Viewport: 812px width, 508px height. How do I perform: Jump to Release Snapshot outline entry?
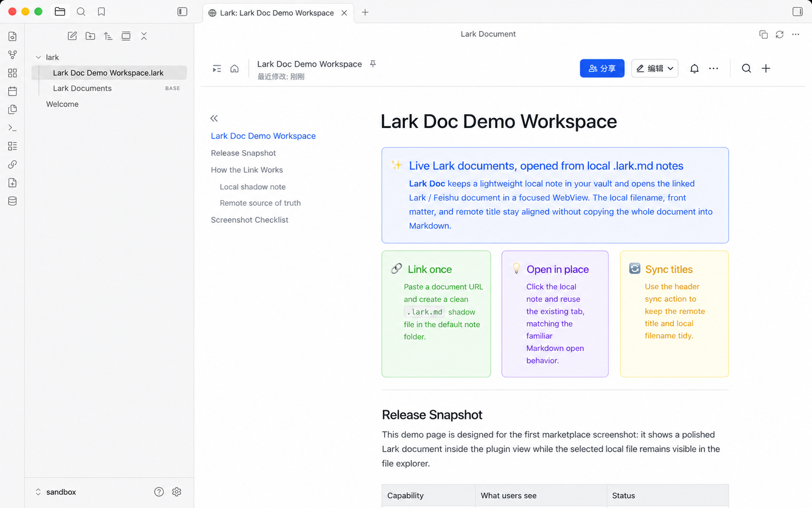(x=243, y=153)
